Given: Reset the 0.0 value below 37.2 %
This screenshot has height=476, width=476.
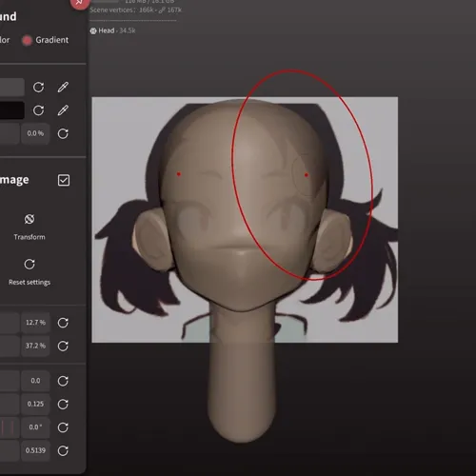Looking at the screenshot, I should click(x=63, y=381).
